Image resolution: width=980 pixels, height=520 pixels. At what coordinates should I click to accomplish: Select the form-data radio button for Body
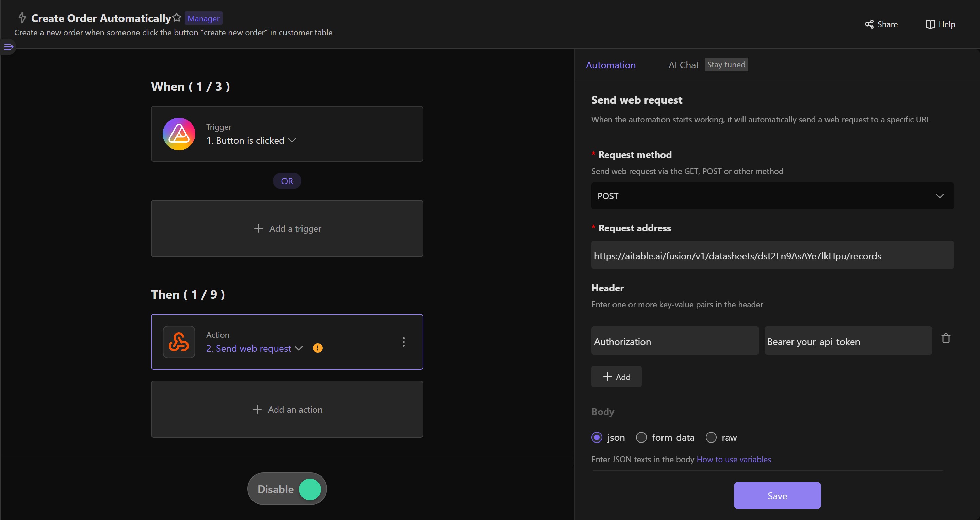pos(641,437)
